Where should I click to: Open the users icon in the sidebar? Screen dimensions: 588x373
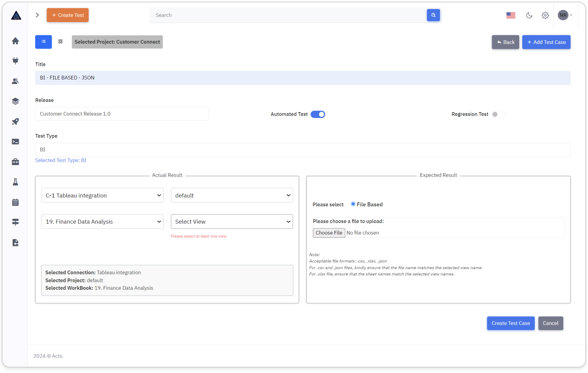[15, 81]
